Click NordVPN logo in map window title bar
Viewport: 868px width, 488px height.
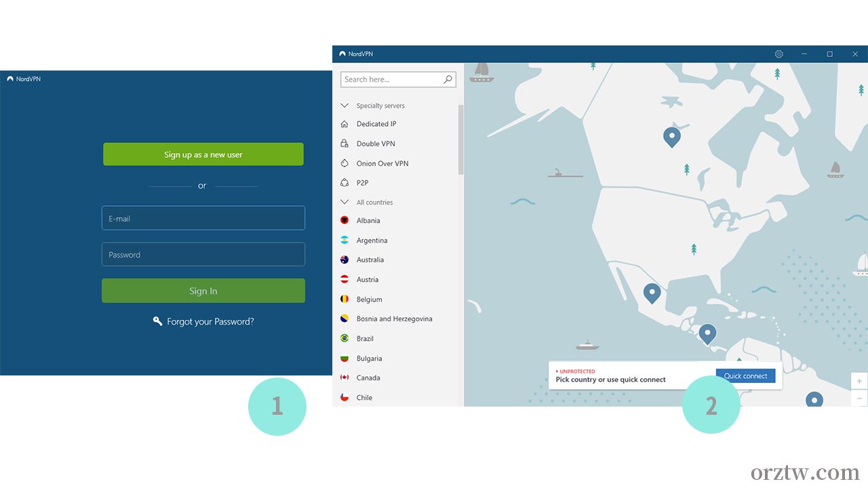(342, 54)
